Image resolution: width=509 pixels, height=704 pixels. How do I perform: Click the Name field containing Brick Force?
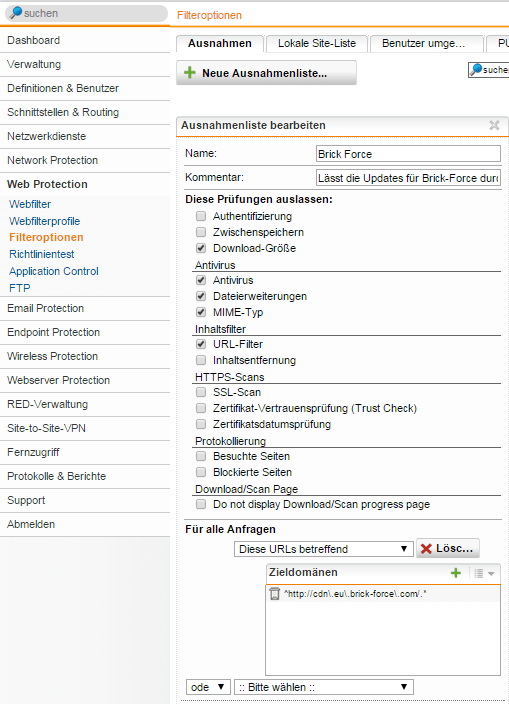click(x=408, y=154)
